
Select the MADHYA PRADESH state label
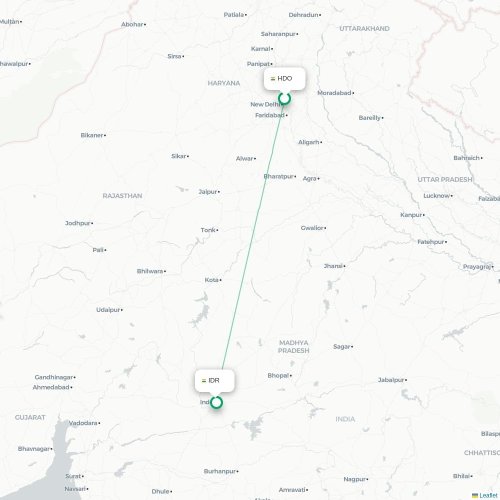click(293, 347)
